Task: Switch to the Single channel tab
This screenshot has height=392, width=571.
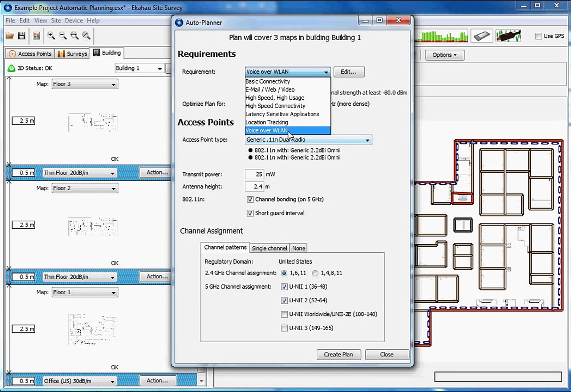Action: click(270, 248)
